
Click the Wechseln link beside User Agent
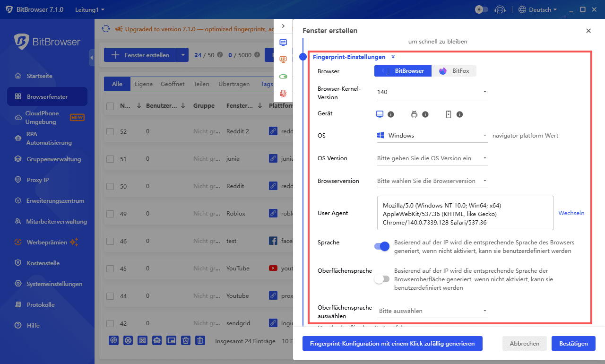[571, 213]
